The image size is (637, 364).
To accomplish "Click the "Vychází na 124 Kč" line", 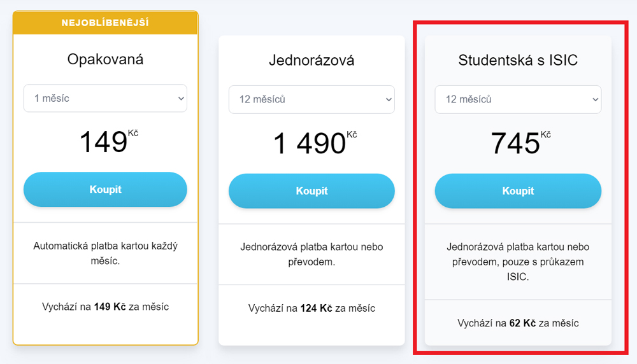I will pos(311,308).
